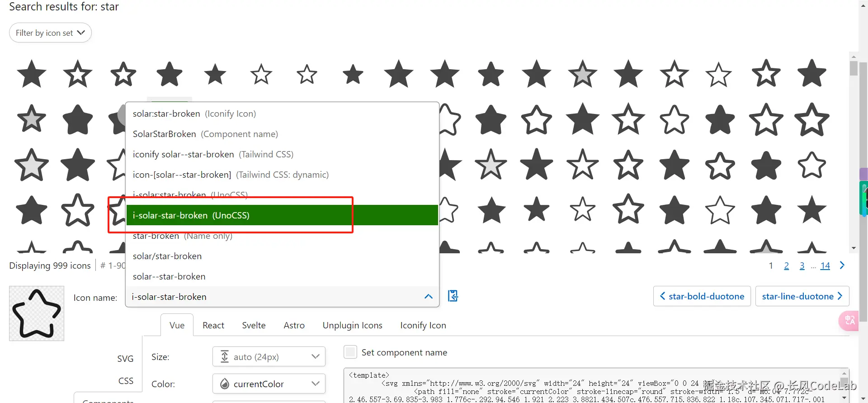Select the last outline star in the second row
The width and height of the screenshot is (868, 403).
(x=812, y=119)
